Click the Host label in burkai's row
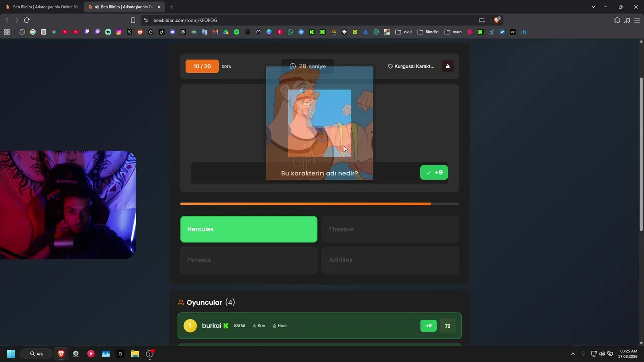 280,326
